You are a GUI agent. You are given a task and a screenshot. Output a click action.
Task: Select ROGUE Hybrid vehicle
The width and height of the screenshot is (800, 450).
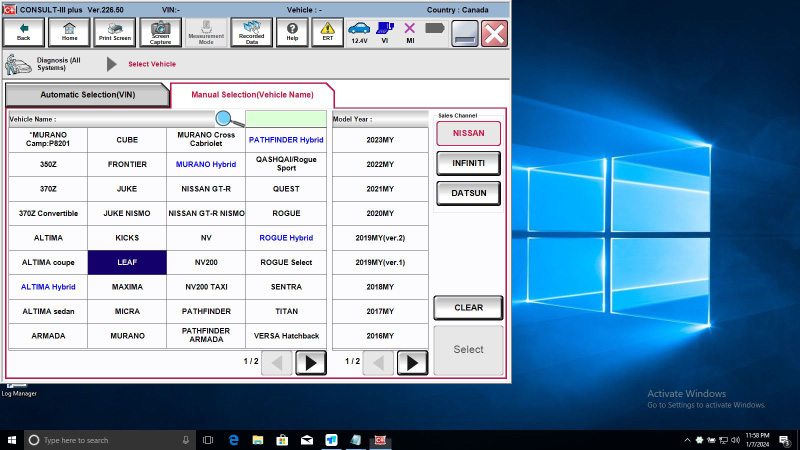(286, 238)
